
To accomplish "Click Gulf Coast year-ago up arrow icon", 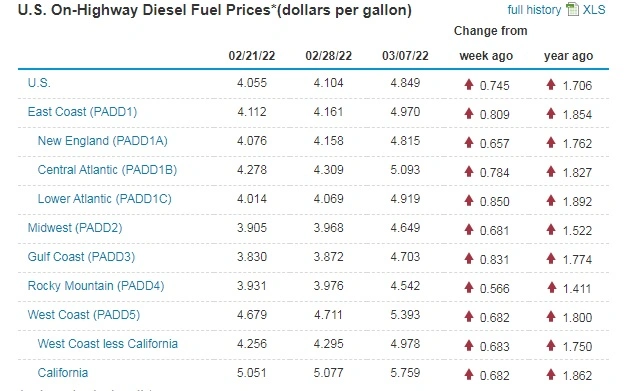I will 551,258.
